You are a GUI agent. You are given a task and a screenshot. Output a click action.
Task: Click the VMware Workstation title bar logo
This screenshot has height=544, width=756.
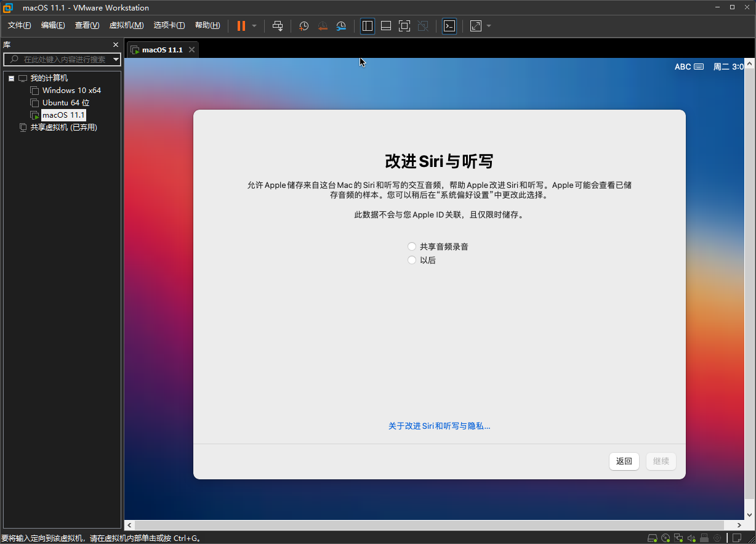8,7
